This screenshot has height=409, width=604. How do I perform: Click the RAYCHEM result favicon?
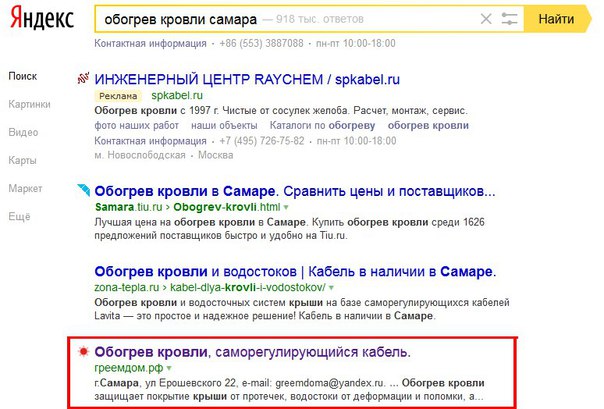[84, 78]
